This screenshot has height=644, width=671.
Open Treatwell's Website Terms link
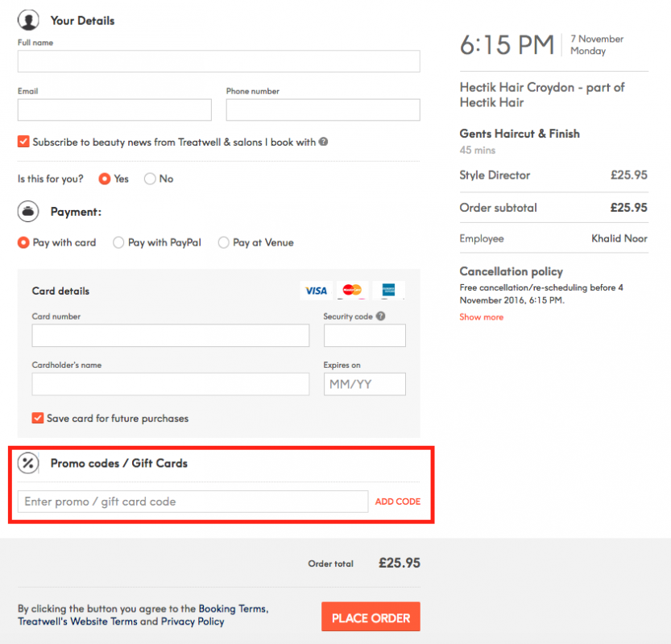coord(77,621)
